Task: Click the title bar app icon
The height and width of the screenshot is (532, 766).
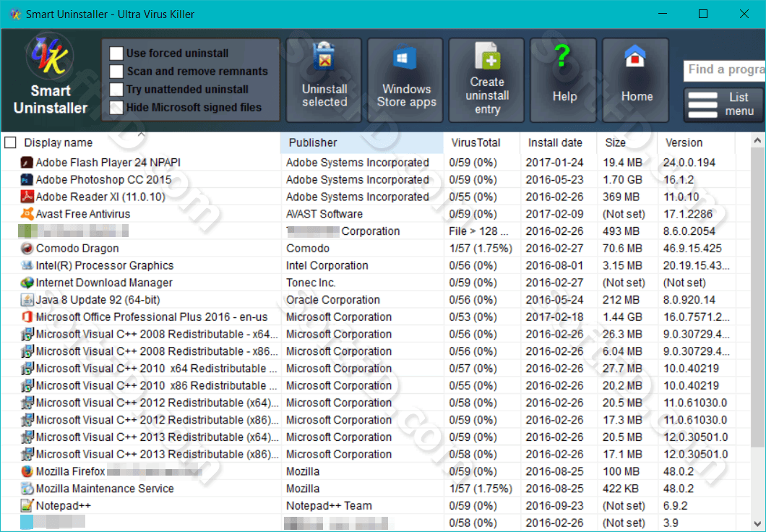Action: click(x=15, y=14)
